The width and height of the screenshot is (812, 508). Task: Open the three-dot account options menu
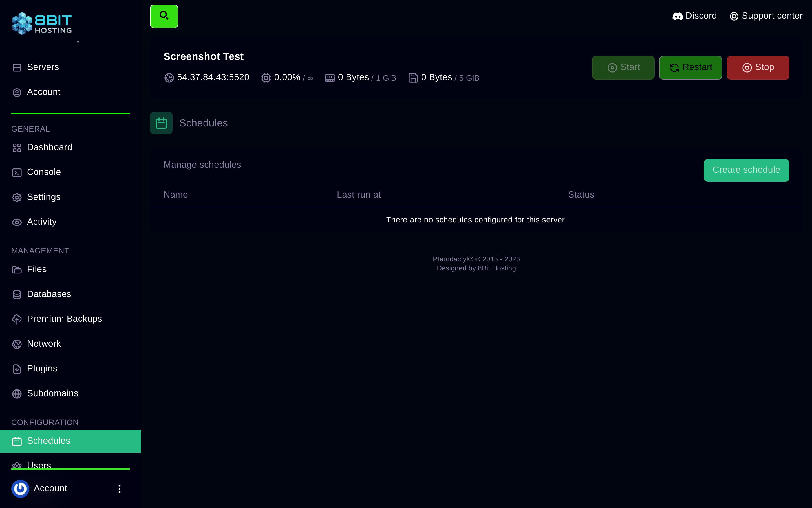pos(120,489)
